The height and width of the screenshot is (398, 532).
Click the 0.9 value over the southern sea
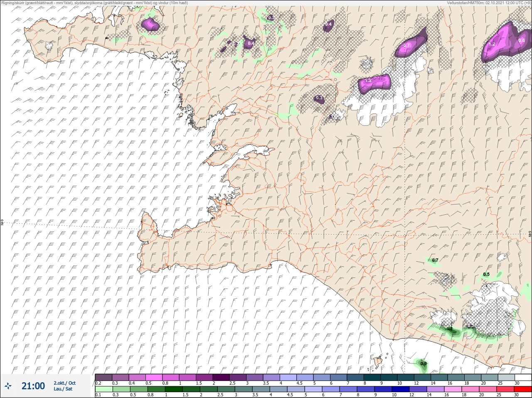(424, 364)
